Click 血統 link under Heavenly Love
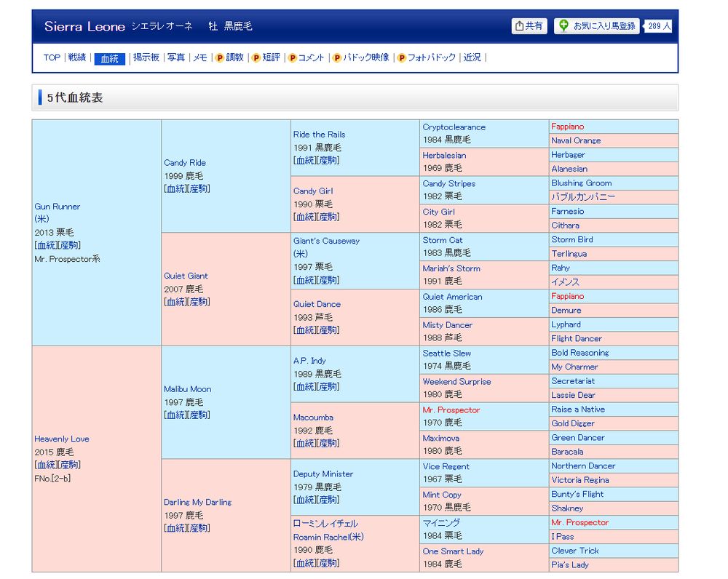This screenshot has height=579, width=728. tap(45, 465)
